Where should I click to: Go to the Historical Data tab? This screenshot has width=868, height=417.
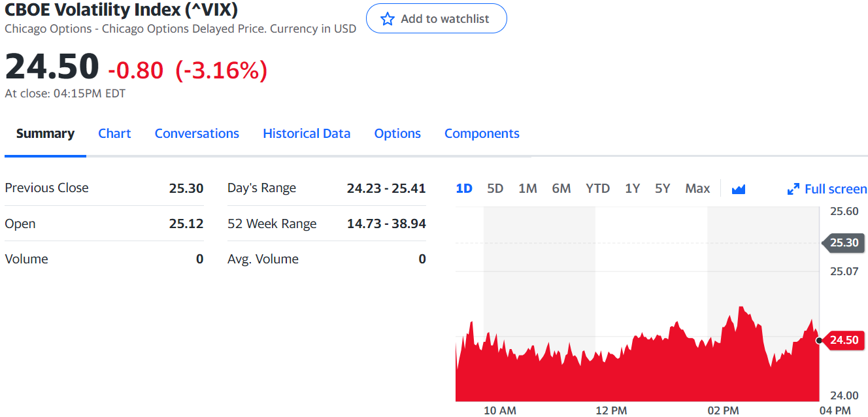coord(307,133)
